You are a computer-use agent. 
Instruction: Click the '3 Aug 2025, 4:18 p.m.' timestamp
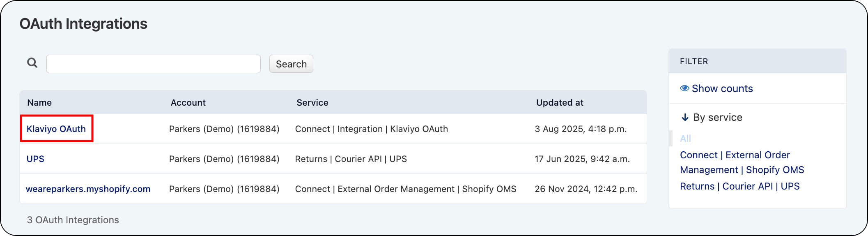point(581,129)
